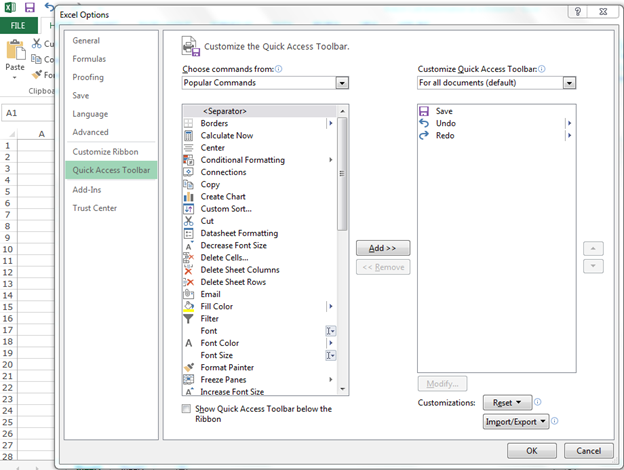Select the Calculate Now calculator icon
624x470 pixels.
pos(188,136)
